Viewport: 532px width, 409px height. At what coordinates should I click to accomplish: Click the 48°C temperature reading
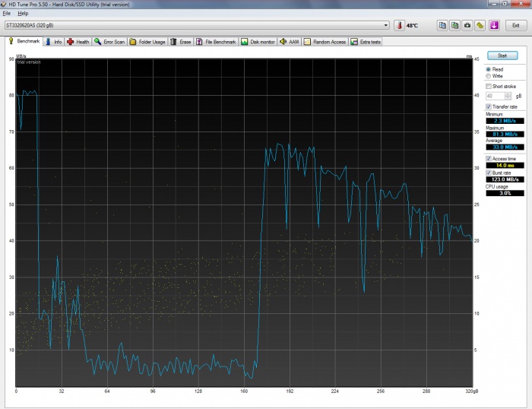coord(412,25)
